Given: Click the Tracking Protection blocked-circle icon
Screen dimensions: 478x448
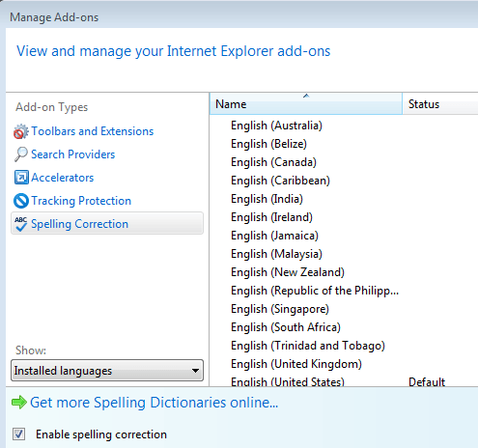Looking at the screenshot, I should (21, 201).
